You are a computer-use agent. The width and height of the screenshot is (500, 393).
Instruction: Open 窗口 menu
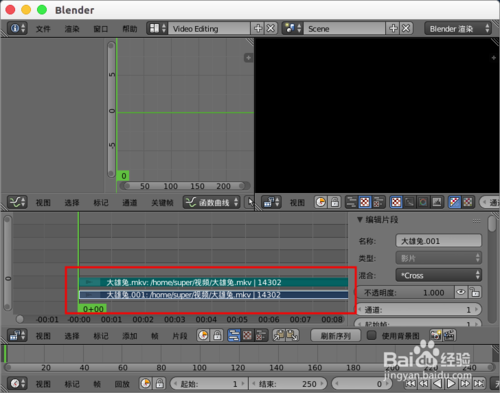point(101,29)
